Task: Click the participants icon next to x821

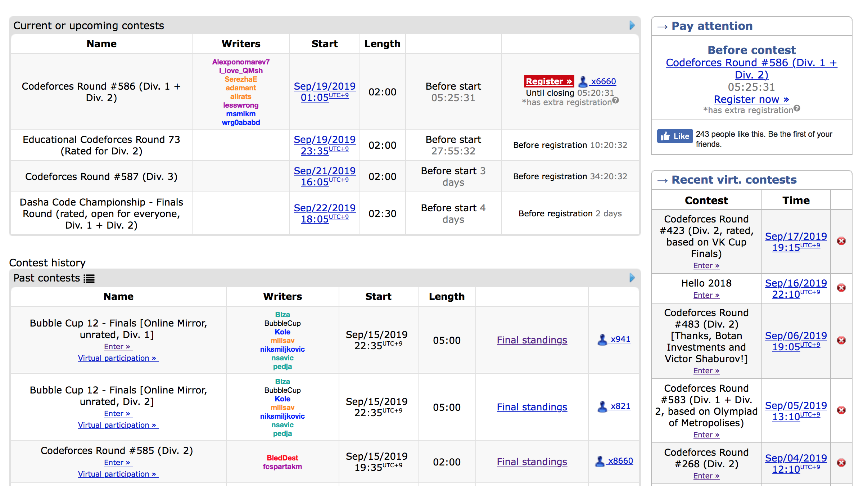Action: (602, 406)
